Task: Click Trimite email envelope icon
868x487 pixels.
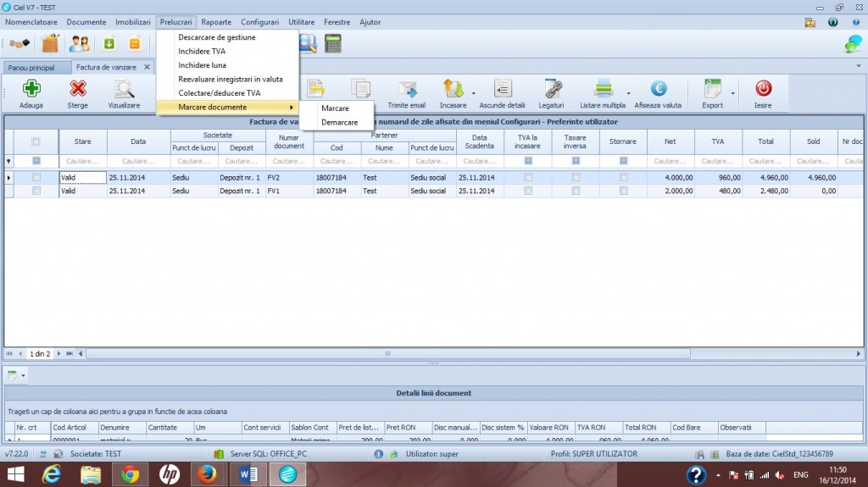Action: pyautogui.click(x=407, y=89)
